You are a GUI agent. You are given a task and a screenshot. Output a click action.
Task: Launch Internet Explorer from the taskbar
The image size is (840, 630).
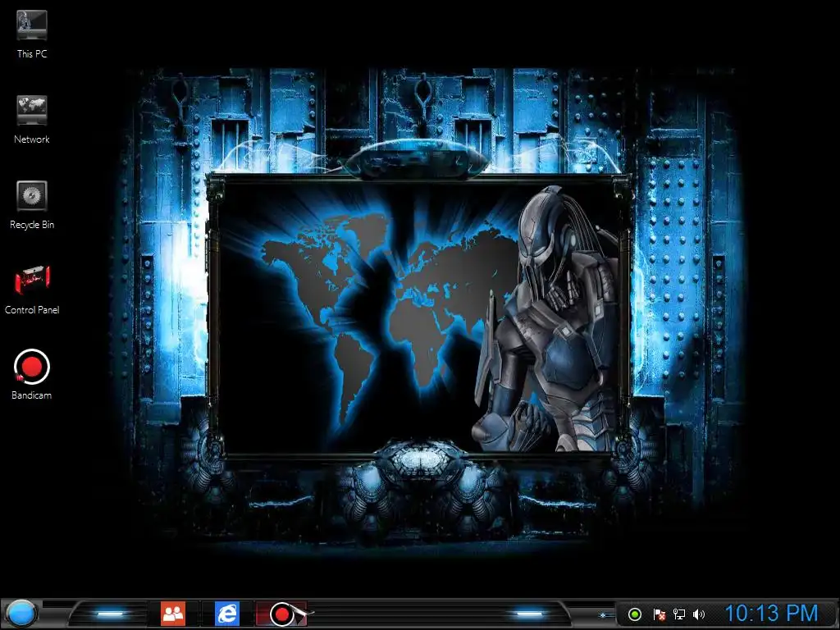pos(227,614)
